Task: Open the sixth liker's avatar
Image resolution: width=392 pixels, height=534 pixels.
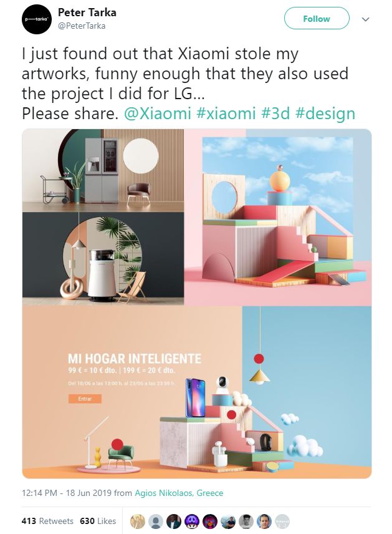Action: (x=228, y=521)
